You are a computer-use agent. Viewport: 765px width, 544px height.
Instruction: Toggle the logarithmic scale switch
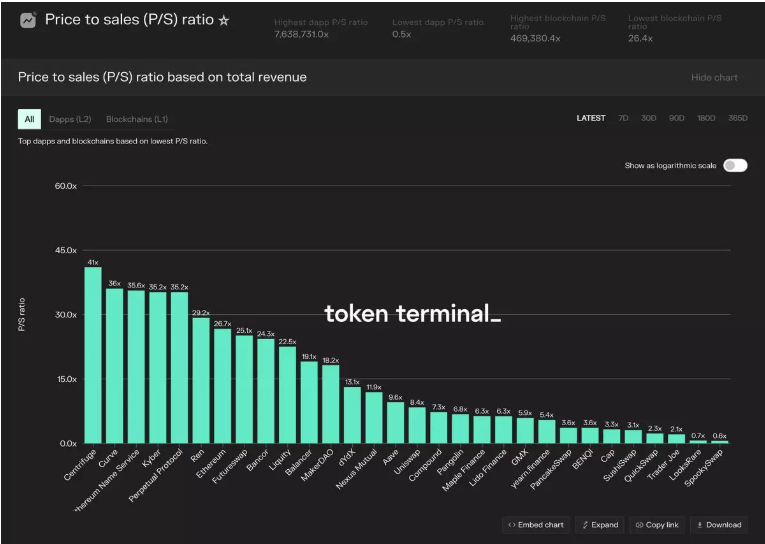tap(735, 165)
